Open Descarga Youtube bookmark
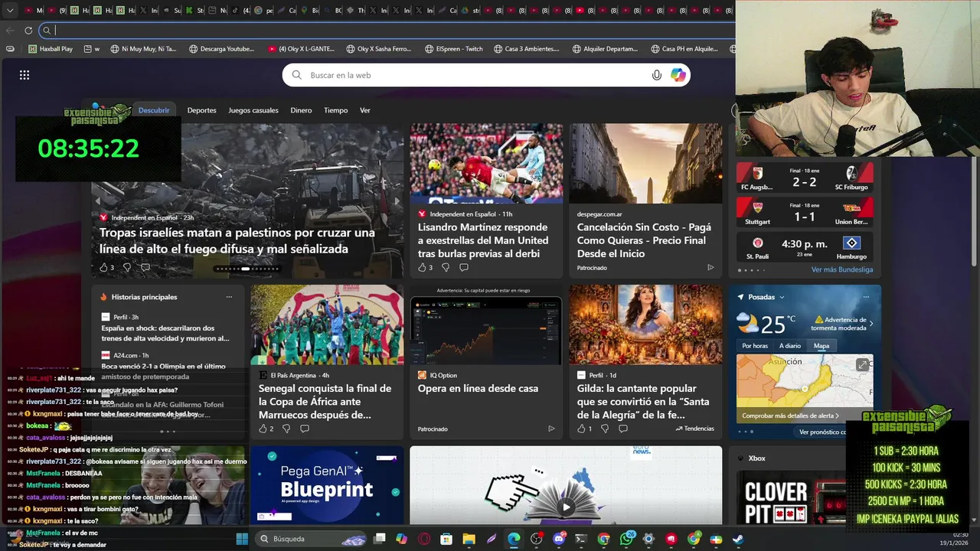This screenshot has height=551, width=980. coord(221,49)
